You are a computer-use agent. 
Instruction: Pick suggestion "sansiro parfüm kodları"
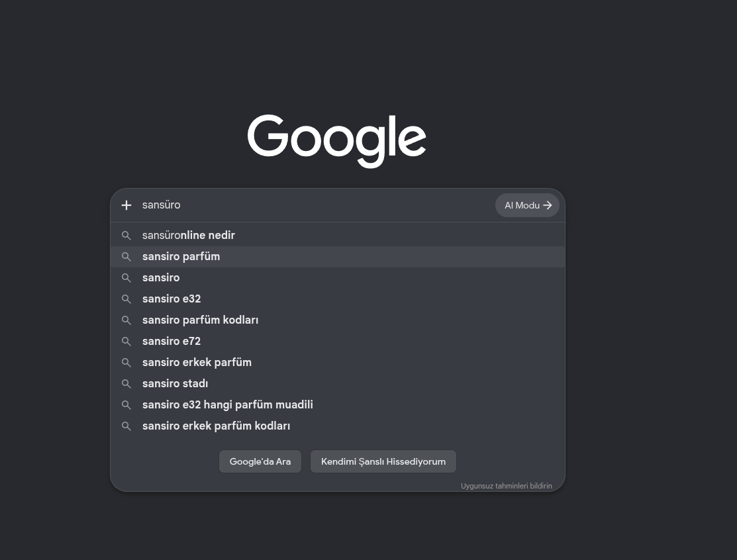(338, 320)
